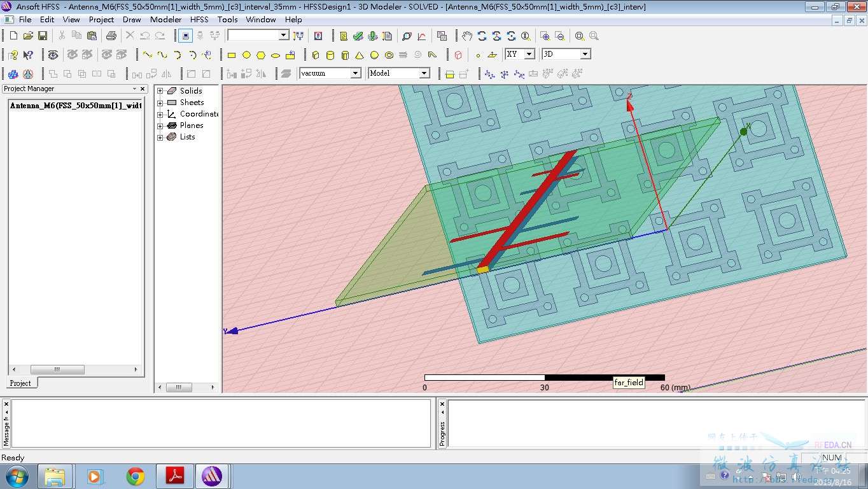The image size is (868, 489).
Task: Click the plot chart report icon
Action: 421,36
